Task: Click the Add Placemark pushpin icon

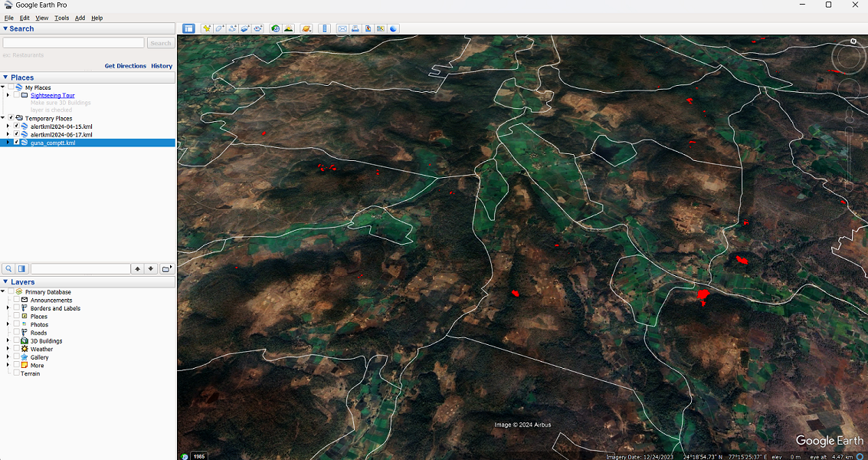Action: (207, 28)
